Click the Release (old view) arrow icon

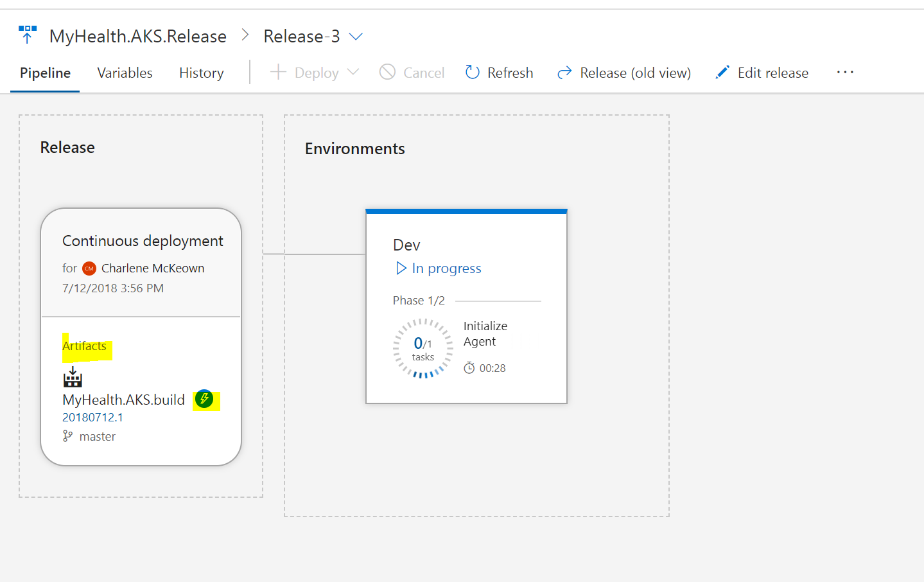point(564,73)
